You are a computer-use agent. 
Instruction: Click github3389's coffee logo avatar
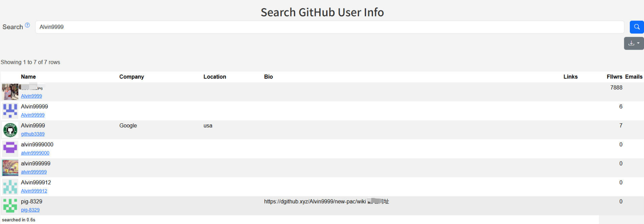point(10,130)
